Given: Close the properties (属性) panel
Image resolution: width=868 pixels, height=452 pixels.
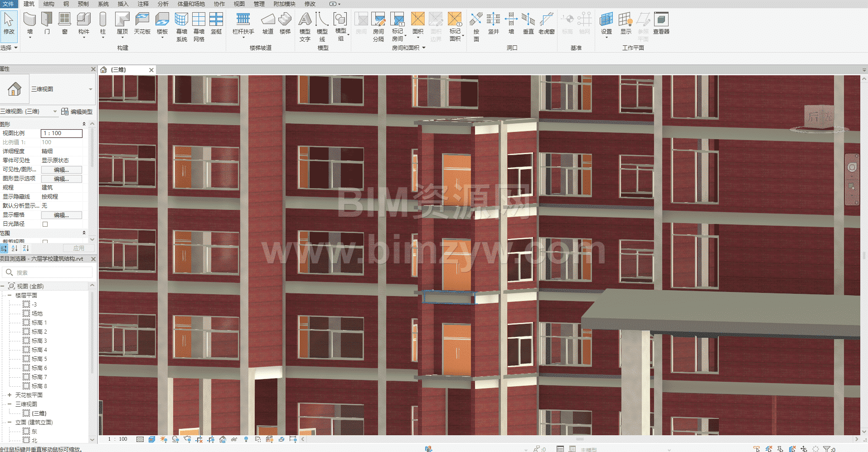Looking at the screenshot, I should (x=93, y=69).
